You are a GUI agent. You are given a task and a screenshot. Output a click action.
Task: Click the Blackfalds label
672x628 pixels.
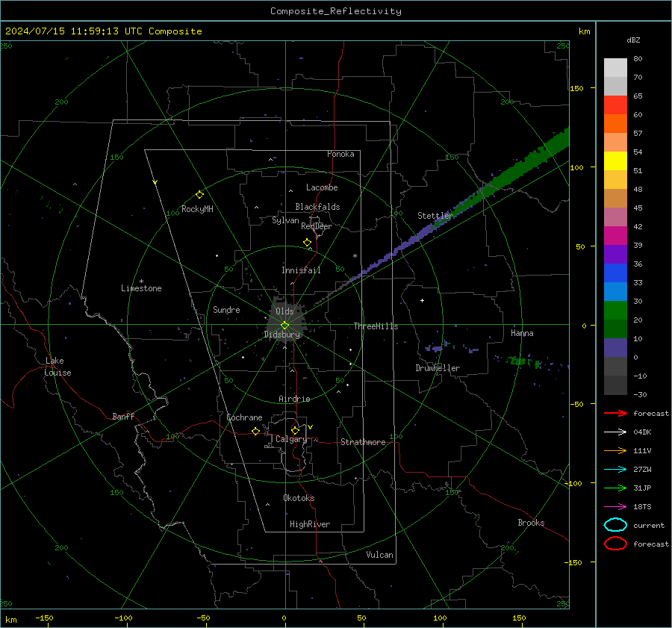click(x=317, y=207)
